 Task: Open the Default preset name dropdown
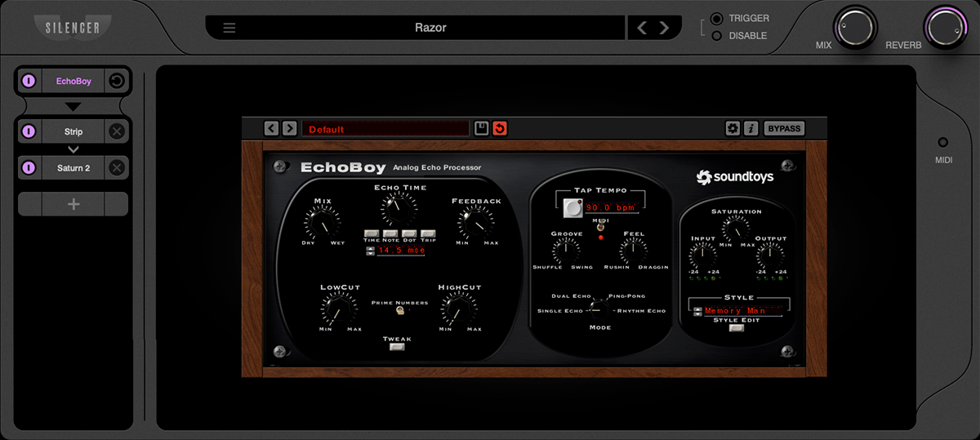tap(385, 129)
